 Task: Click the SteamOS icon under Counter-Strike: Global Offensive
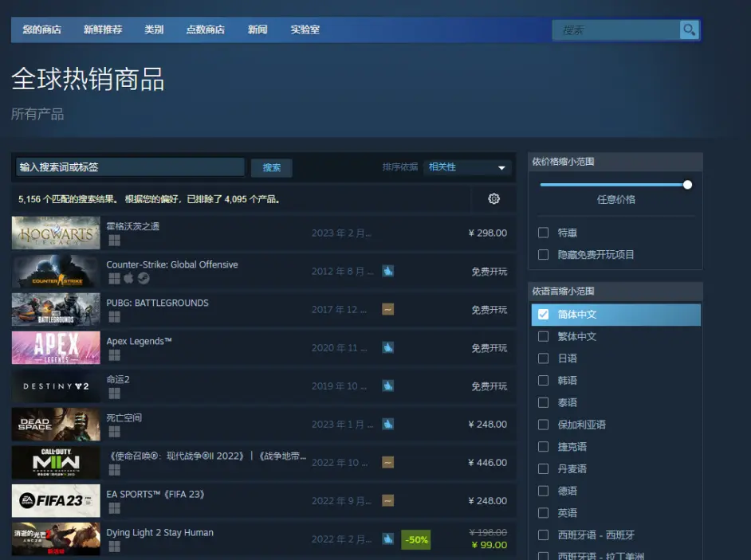coord(144,277)
